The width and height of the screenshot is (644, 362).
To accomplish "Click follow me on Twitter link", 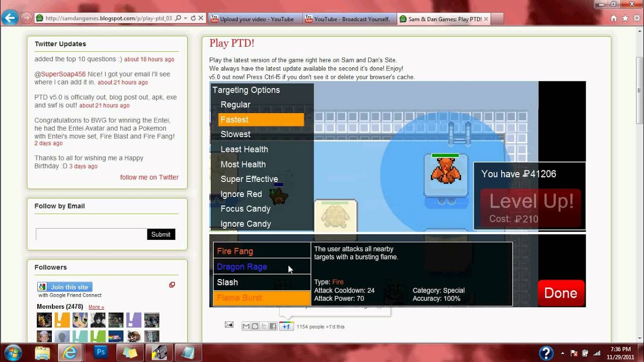I will [x=149, y=177].
